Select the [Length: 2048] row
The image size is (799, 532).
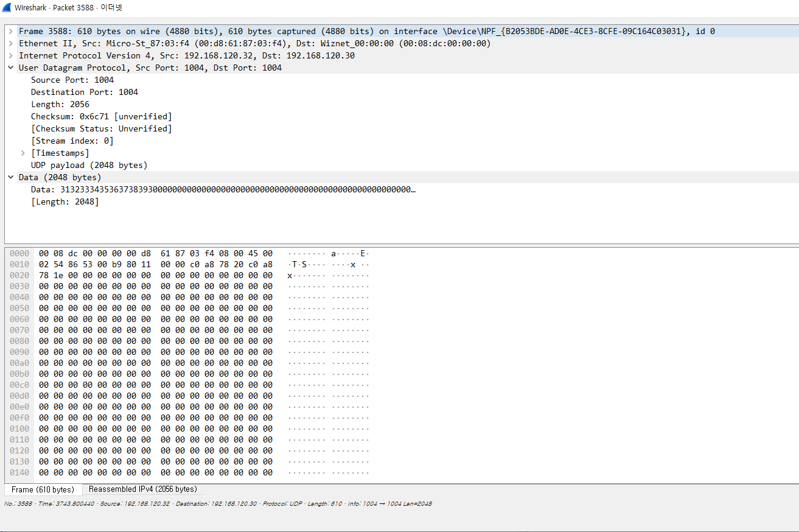pyautogui.click(x=65, y=201)
